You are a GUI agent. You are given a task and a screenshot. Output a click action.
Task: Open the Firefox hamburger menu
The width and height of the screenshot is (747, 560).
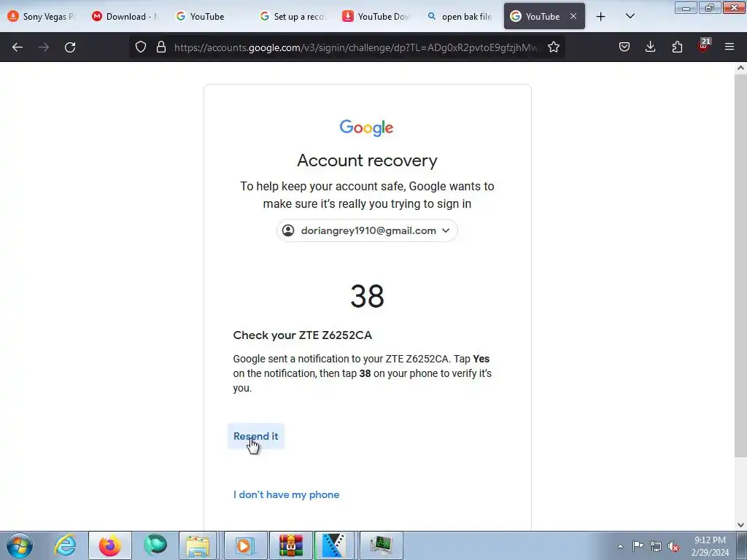click(729, 47)
